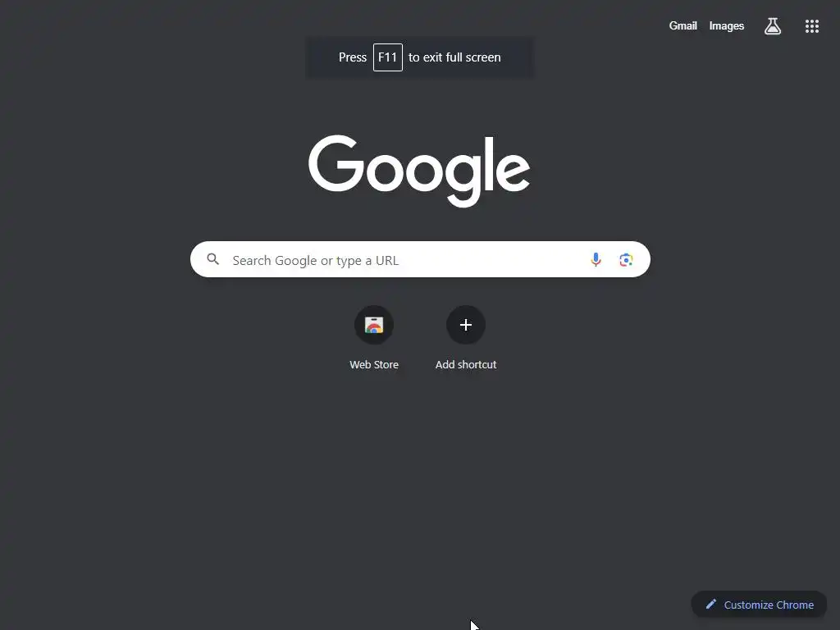840x630 pixels.
Task: Open the Google apps grid launcher
Action: 811,26
